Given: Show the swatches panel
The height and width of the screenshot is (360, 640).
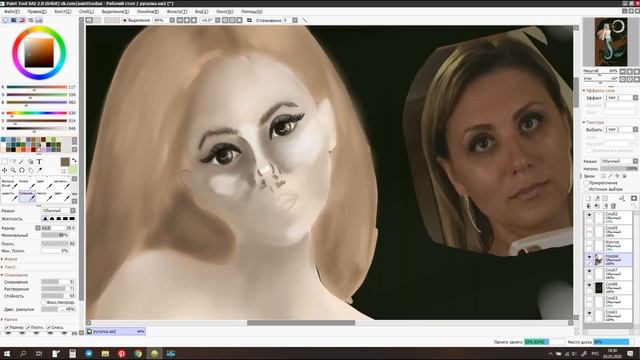Looking at the screenshot, I should (39, 20).
